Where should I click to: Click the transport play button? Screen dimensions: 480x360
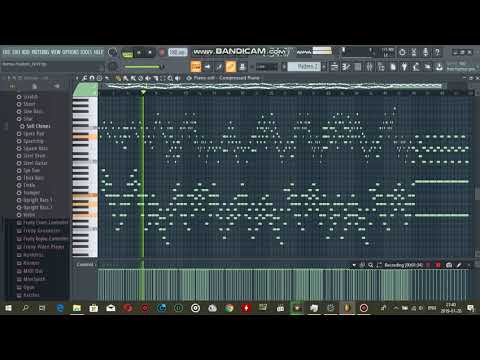[139, 53]
